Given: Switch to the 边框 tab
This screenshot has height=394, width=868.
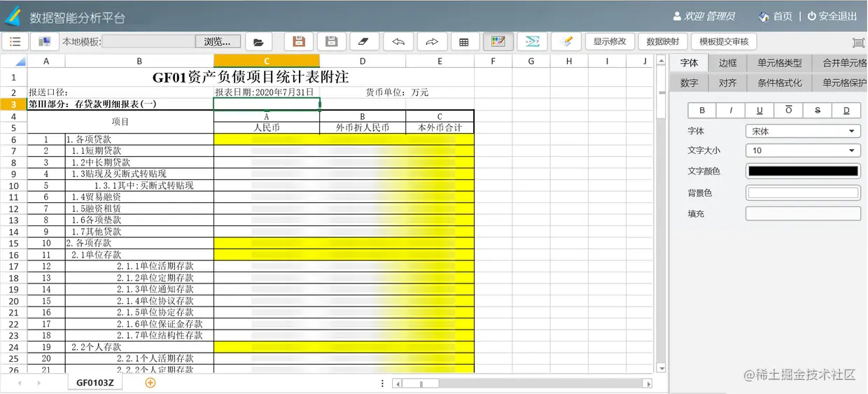Looking at the screenshot, I should (728, 63).
